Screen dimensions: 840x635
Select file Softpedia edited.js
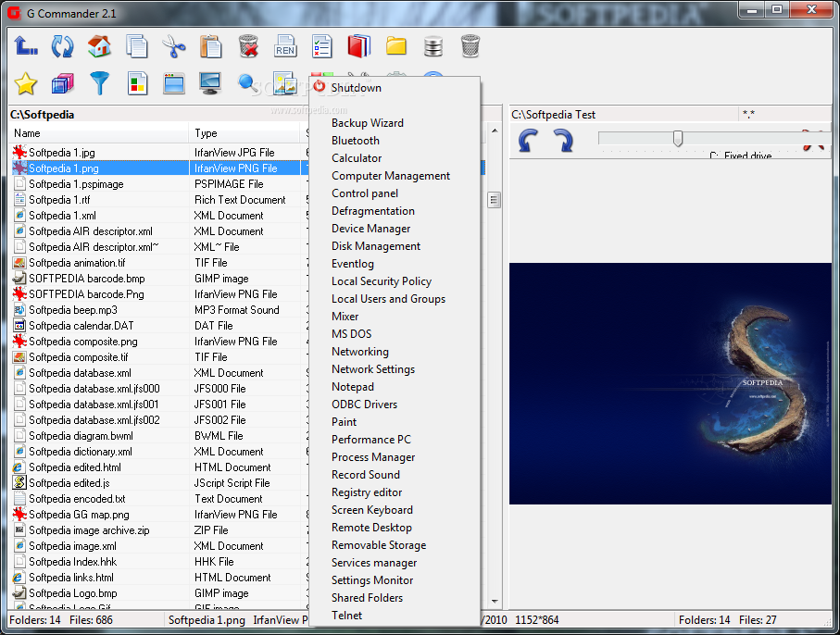pos(69,483)
